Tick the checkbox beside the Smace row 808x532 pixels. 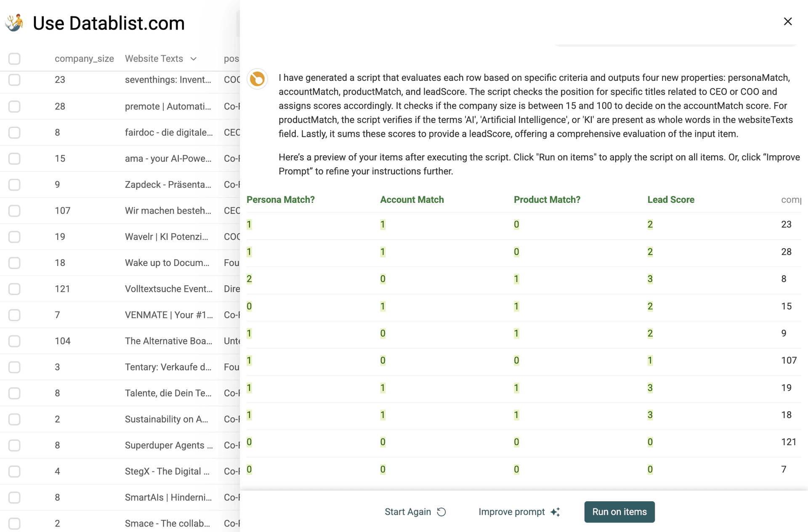point(14,524)
